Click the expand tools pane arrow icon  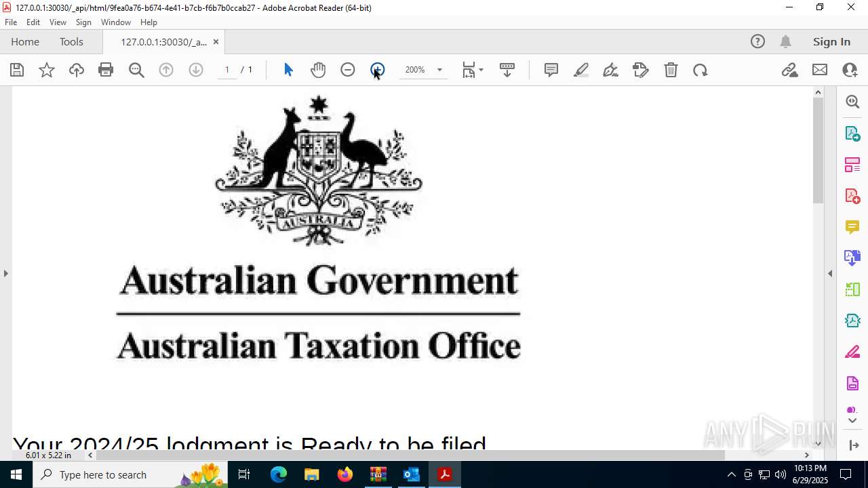coord(854,445)
